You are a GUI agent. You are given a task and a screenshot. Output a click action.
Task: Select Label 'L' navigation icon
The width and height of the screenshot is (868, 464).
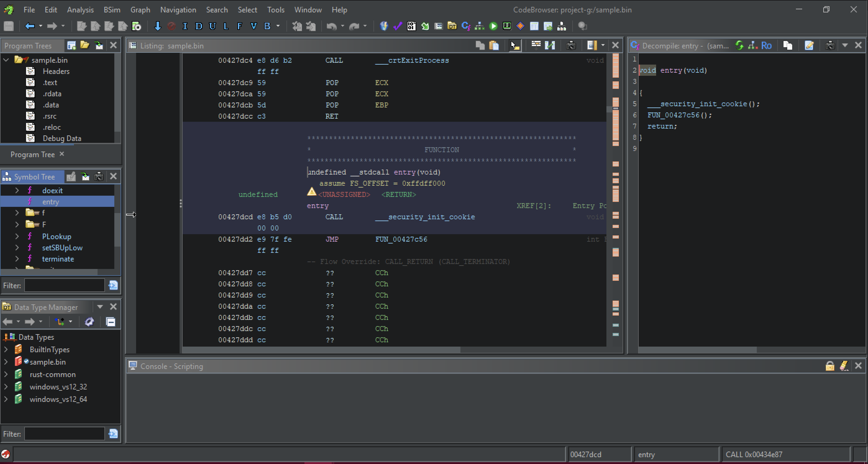pos(226,26)
